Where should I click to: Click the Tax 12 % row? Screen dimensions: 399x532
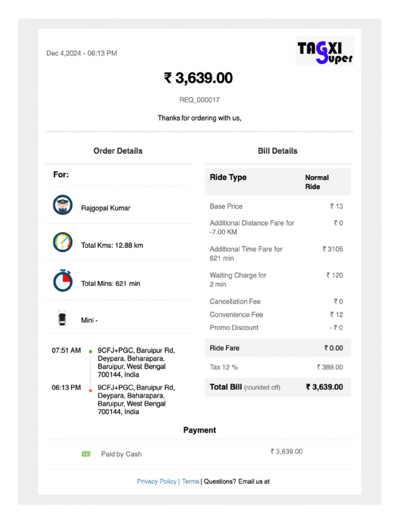pyautogui.click(x=277, y=367)
